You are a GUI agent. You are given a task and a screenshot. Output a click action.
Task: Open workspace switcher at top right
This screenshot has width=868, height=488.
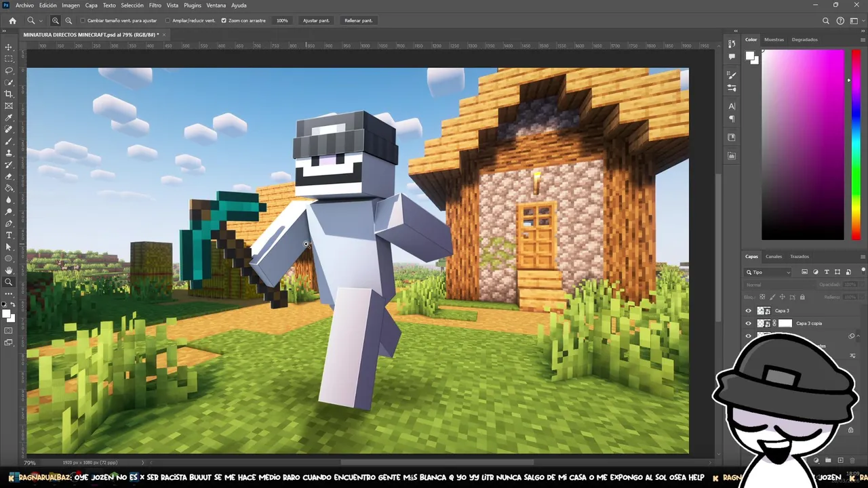pyautogui.click(x=854, y=20)
